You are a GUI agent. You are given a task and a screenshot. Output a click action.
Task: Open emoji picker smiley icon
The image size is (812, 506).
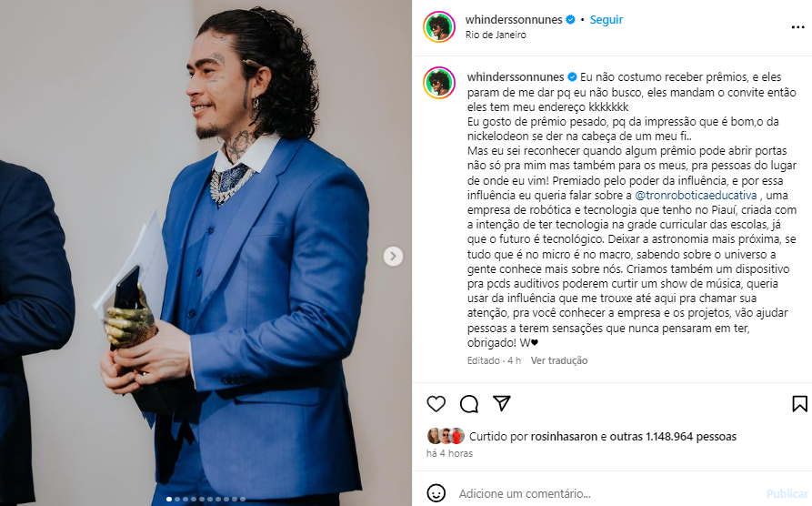436,492
